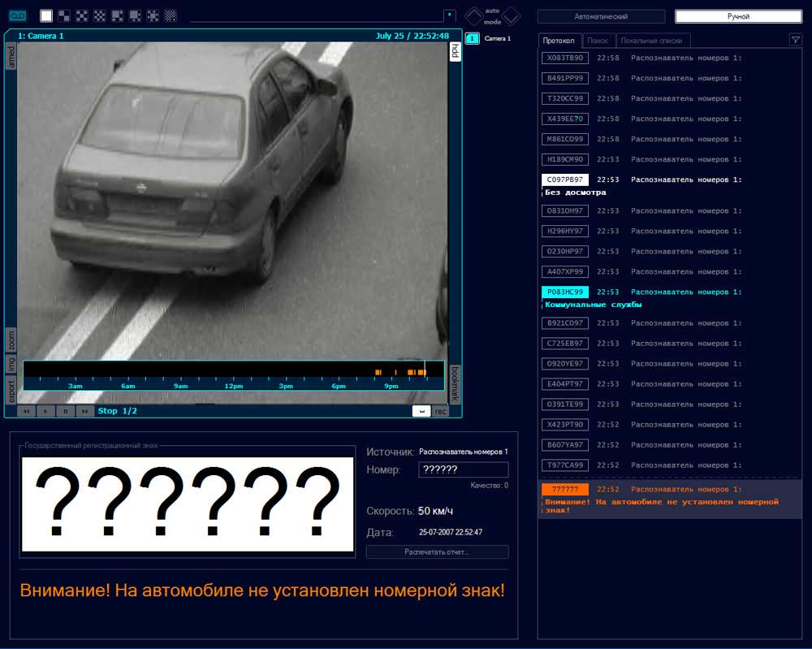
Task: Click the cassette archive icon at top-left
Action: 18,15
